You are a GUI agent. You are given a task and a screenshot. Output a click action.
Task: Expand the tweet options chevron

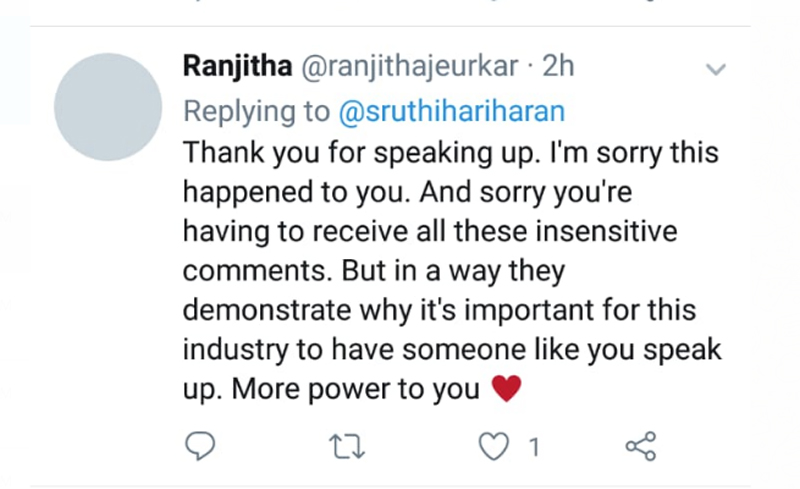[716, 69]
